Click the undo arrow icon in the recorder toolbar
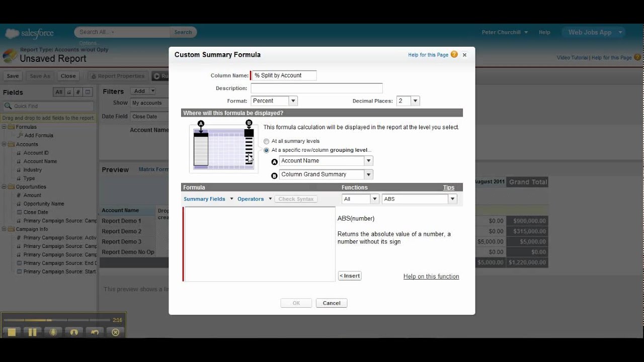Screen dimensions: 644x362 pyautogui.click(x=95, y=332)
